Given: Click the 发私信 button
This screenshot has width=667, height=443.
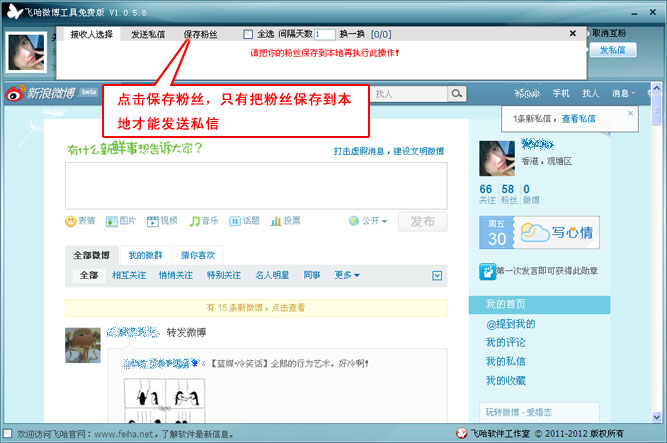Looking at the screenshot, I should click(x=613, y=50).
